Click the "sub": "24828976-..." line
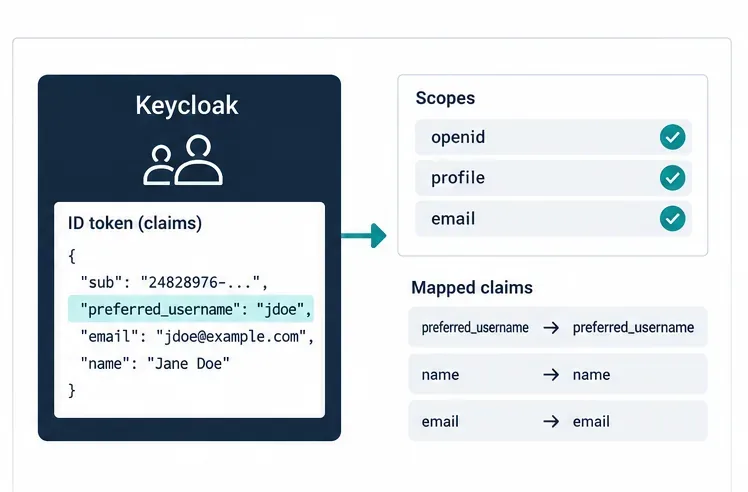Image resolution: width=748 pixels, height=492 pixels. [174, 283]
